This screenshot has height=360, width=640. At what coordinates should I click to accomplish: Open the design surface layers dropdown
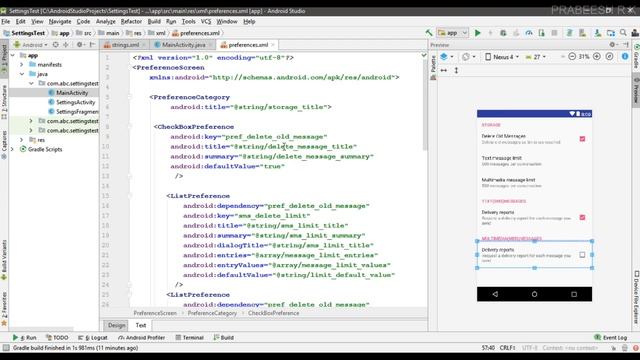(x=447, y=57)
